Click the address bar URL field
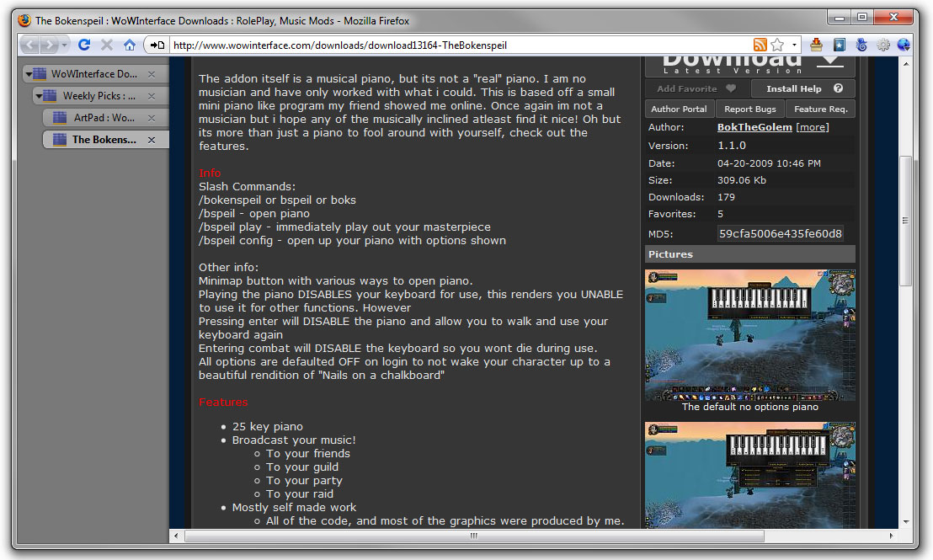Screen dimensions: 933x560 tap(460, 45)
